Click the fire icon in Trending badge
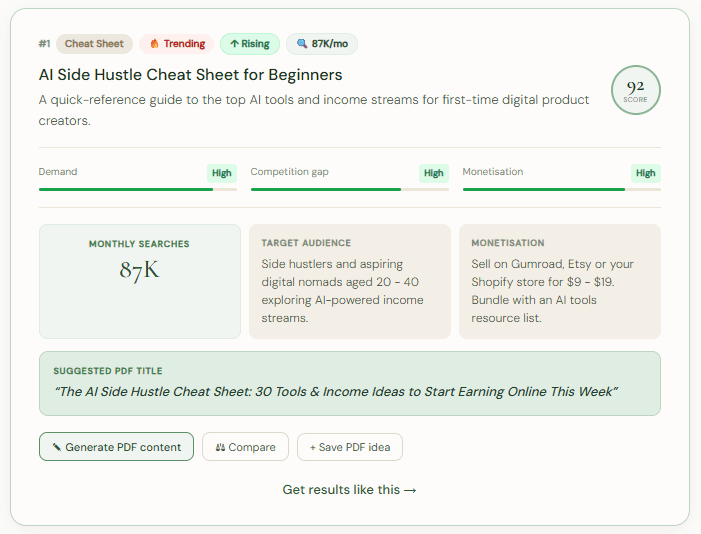 pos(154,43)
